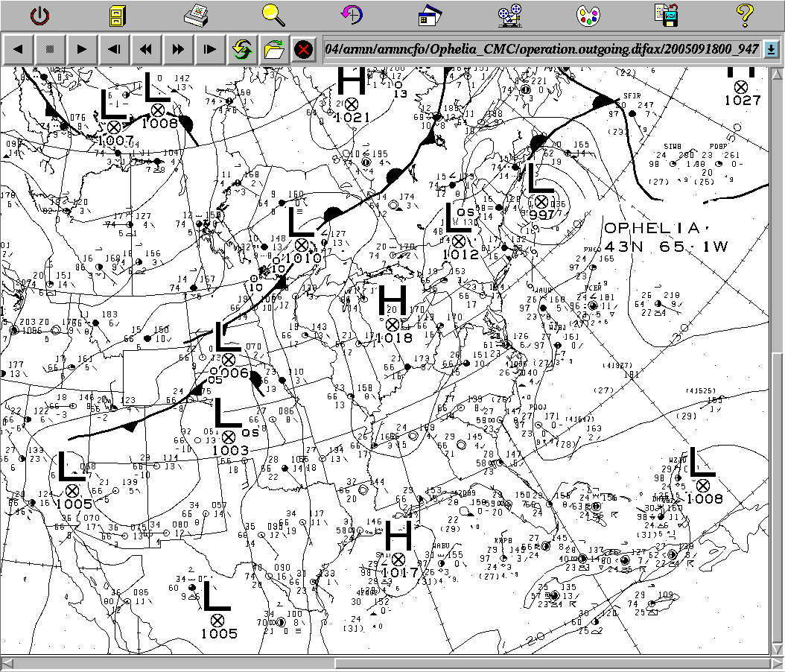Click the red X cancel button

click(302, 50)
